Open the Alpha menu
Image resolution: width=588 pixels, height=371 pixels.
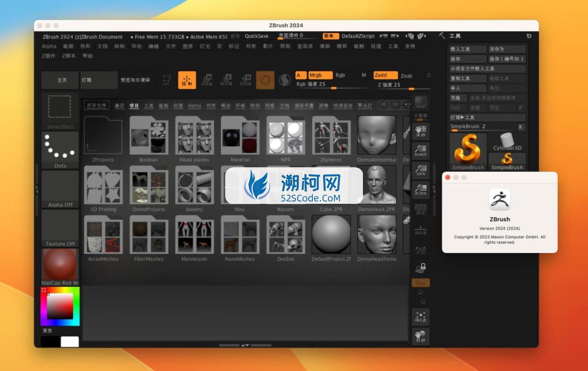(x=49, y=46)
